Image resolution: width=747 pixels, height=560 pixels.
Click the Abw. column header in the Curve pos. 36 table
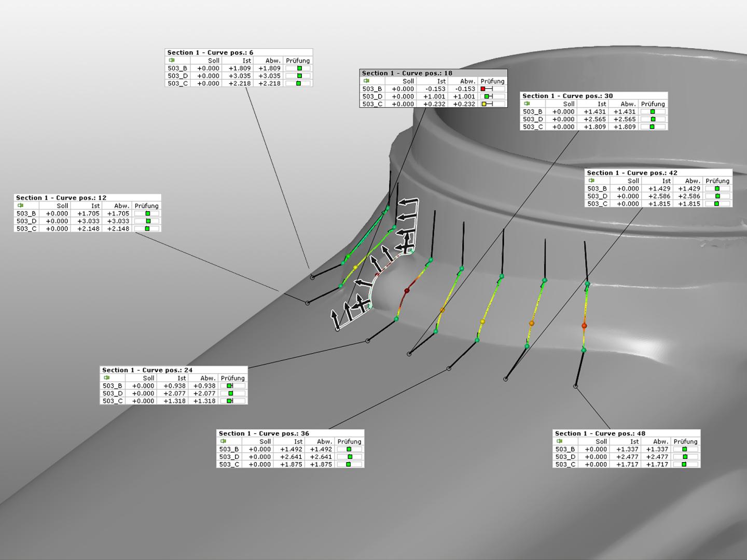[x=324, y=441]
